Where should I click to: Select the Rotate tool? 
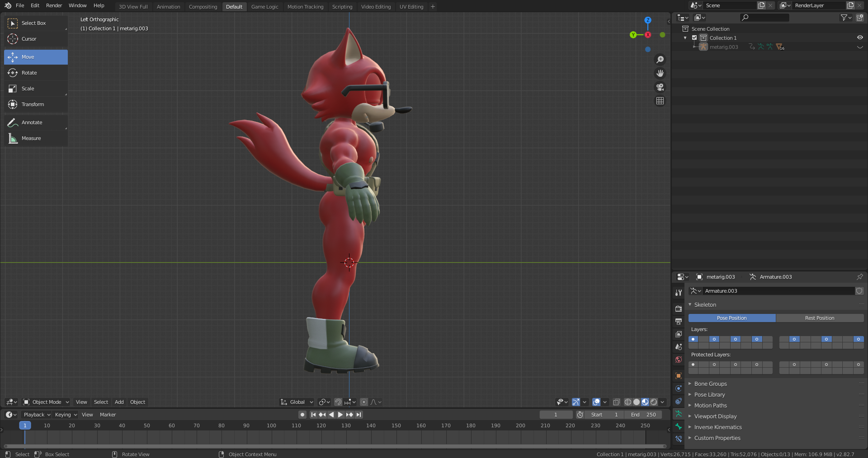click(36, 73)
